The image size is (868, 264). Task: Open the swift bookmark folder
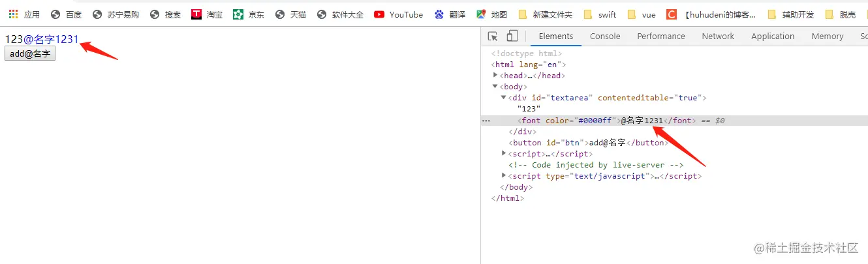click(x=600, y=14)
